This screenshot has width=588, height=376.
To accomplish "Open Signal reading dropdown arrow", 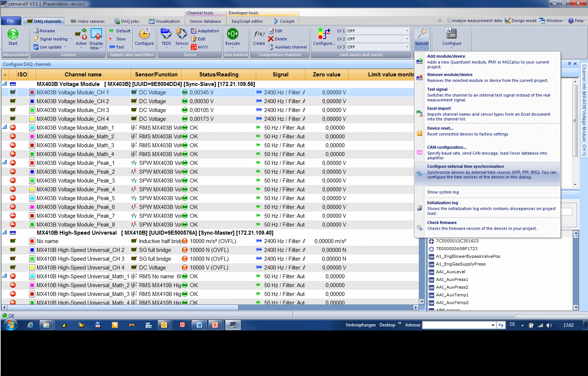I will 71,39.
